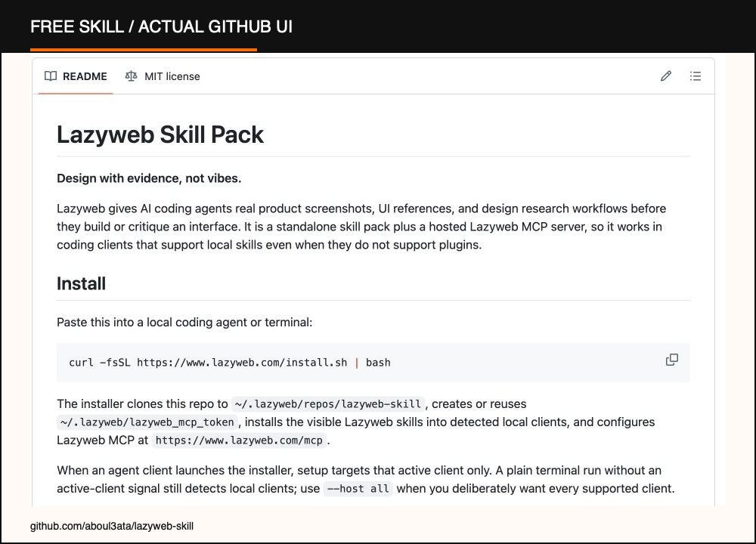This screenshot has width=756, height=544.
Task: Click the Lazyweb Skill Pack heading
Action: [160, 134]
